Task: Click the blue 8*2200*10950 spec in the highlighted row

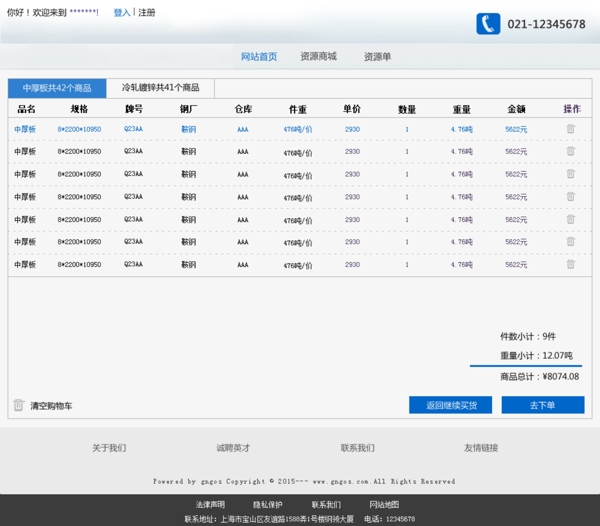Action: click(x=79, y=129)
